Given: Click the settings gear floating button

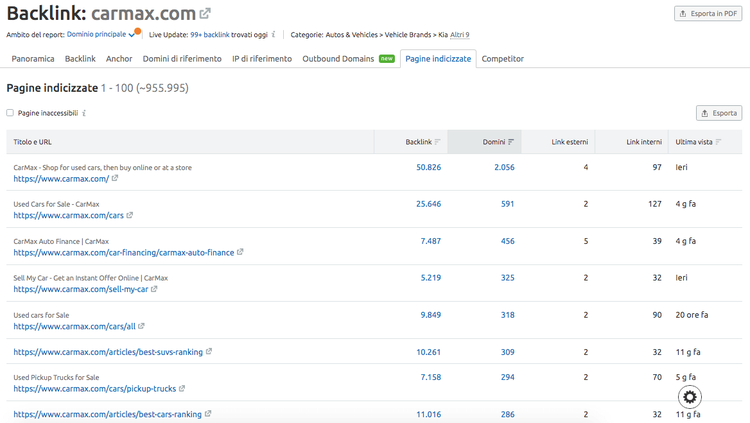Looking at the screenshot, I should point(689,397).
